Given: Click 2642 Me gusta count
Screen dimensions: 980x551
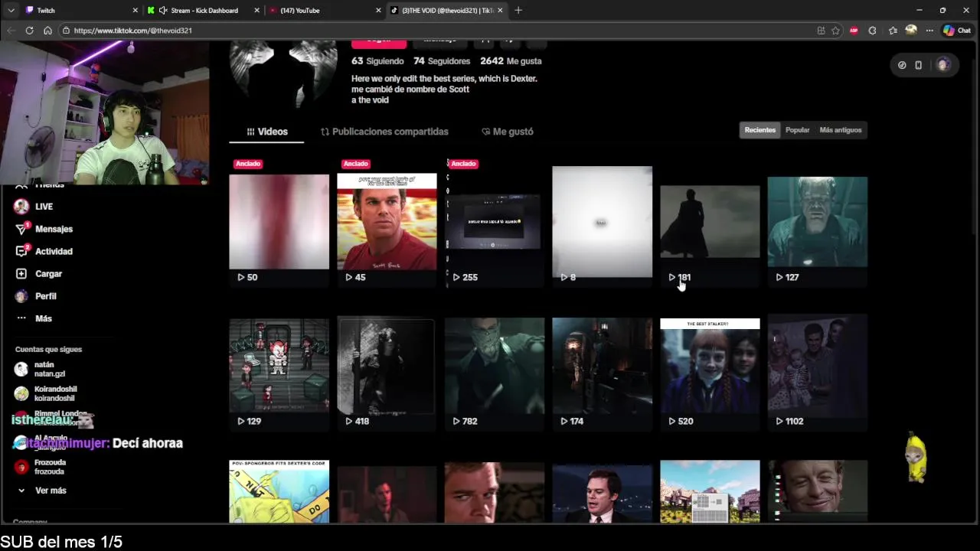Looking at the screenshot, I should [511, 60].
